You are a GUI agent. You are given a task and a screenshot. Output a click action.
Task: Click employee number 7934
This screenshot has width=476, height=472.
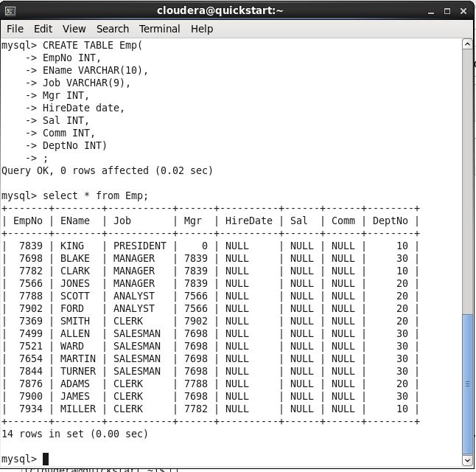31,409
